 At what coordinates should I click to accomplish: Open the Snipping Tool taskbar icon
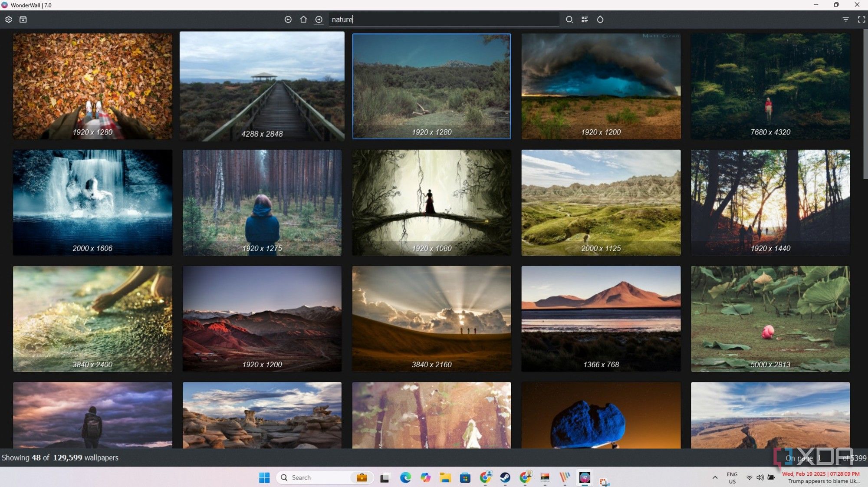pos(605,481)
